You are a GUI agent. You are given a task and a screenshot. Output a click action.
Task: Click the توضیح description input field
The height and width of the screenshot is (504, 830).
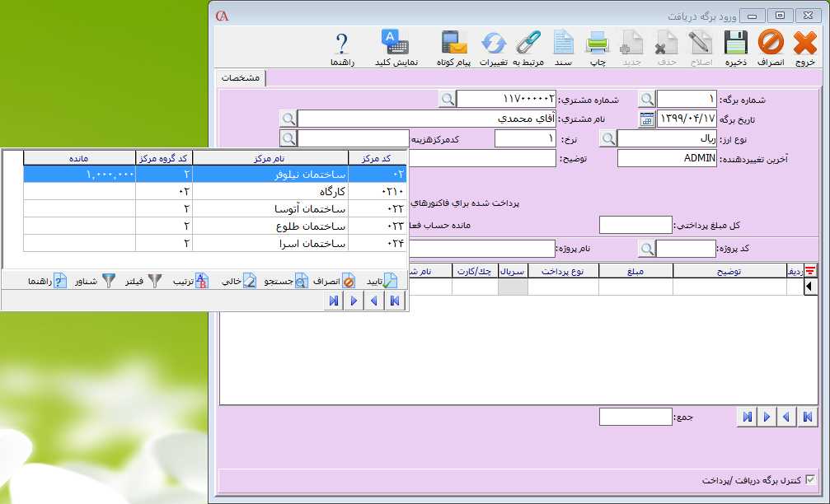[481, 159]
